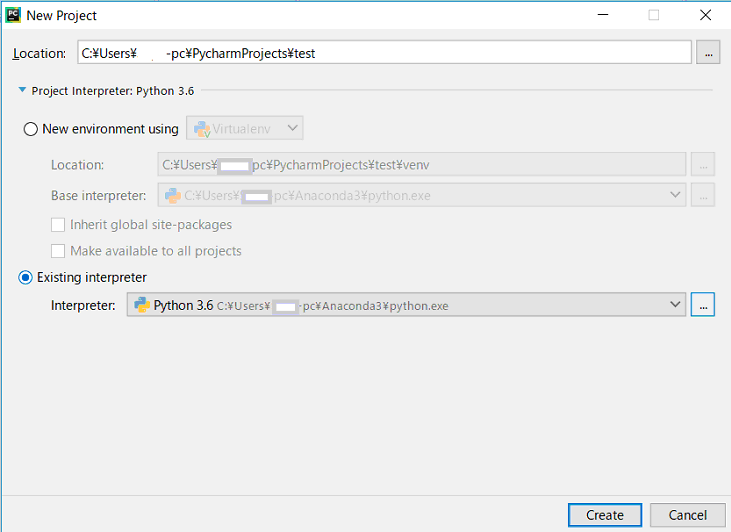Click the Virtualenv icon in the environment combo
Screen dimensions: 731x532
coord(202,129)
